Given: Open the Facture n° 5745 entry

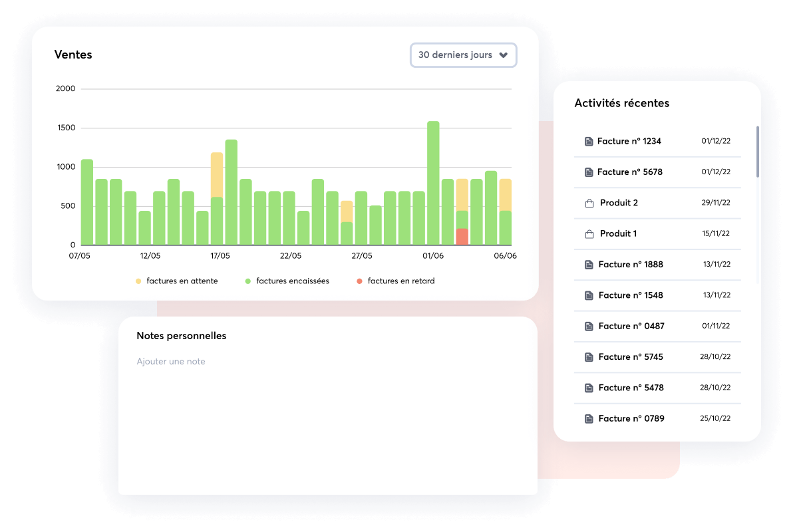Looking at the screenshot, I should click(x=630, y=357).
